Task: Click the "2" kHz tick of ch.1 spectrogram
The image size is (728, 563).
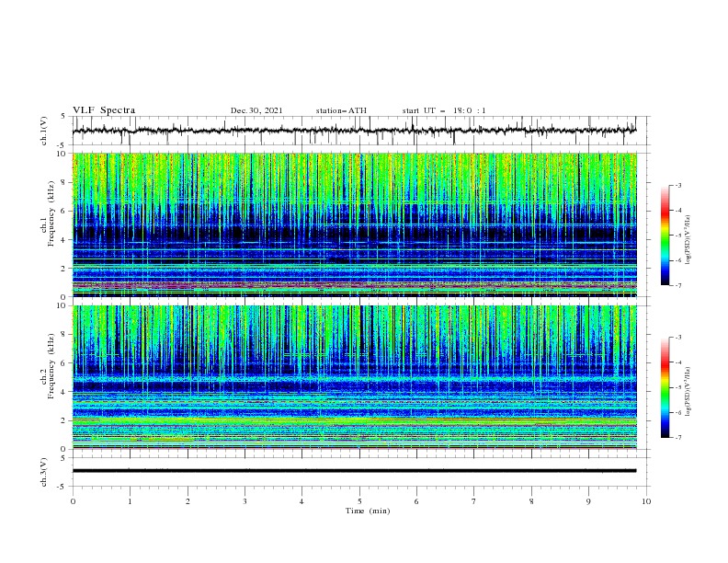Action: pyautogui.click(x=64, y=268)
